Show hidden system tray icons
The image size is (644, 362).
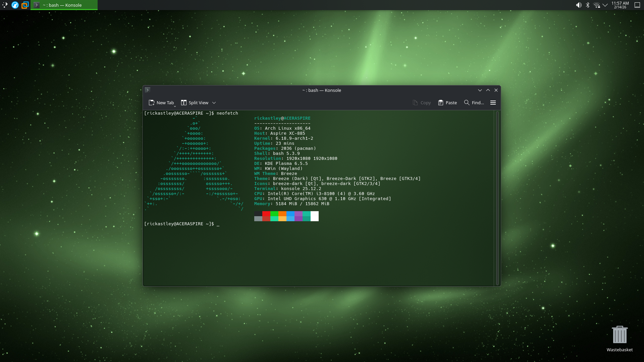pyautogui.click(x=605, y=5)
